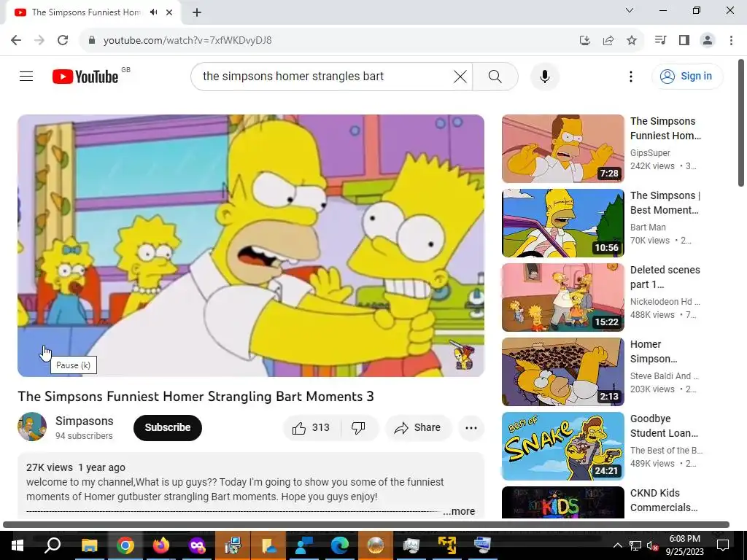Open the CKND Kids Commercials thumbnail
747x560 pixels.
click(562, 502)
